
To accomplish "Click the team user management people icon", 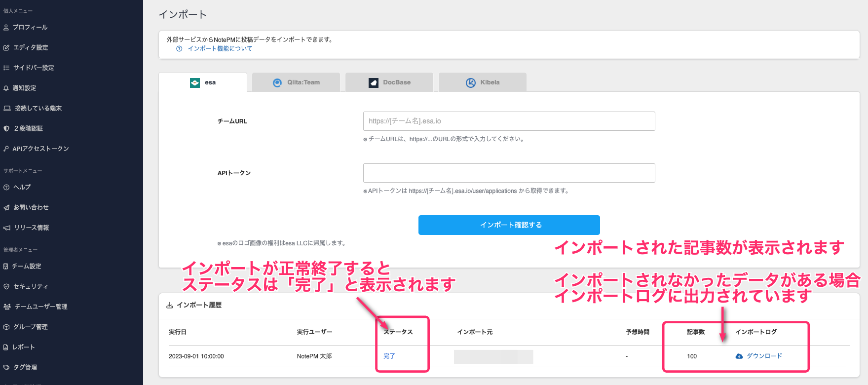I will pos(7,307).
